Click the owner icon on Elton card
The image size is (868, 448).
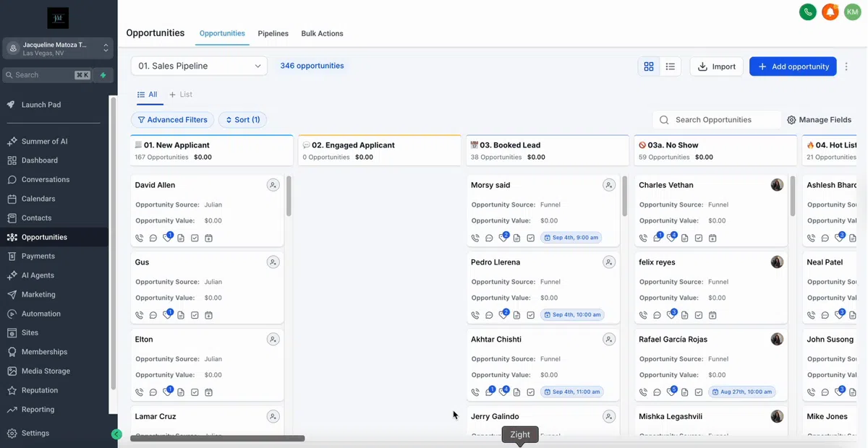pos(273,339)
